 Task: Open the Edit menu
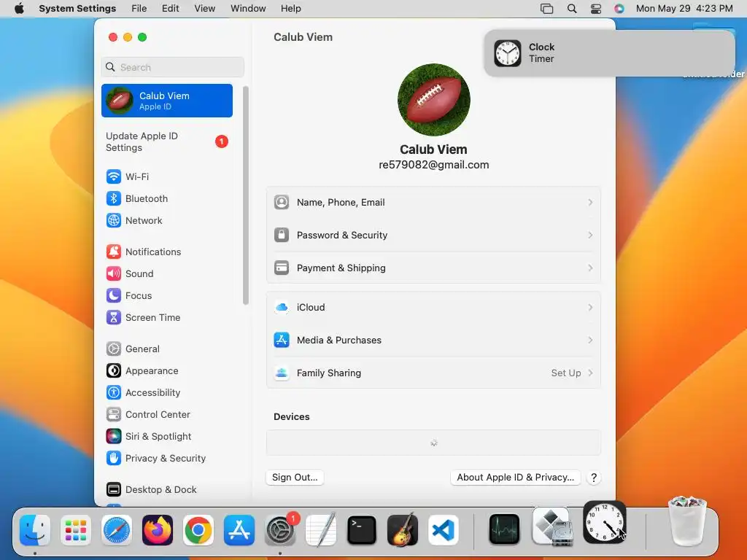[170, 9]
